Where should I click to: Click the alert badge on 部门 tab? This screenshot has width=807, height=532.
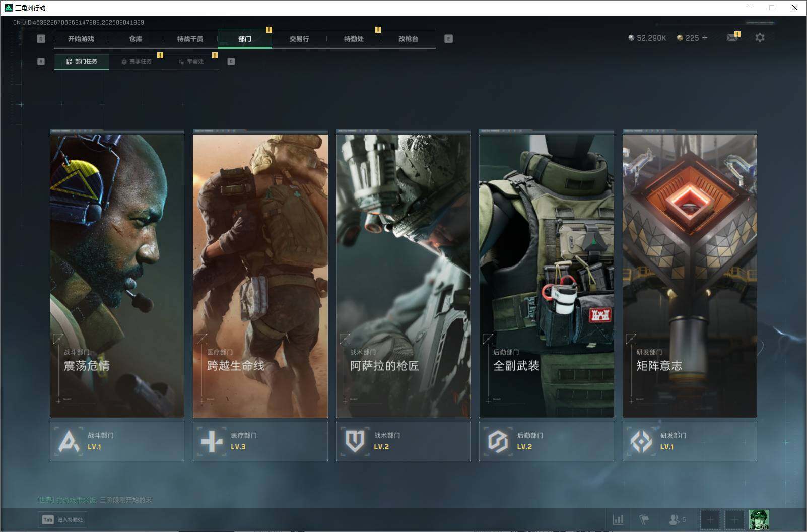tap(269, 30)
